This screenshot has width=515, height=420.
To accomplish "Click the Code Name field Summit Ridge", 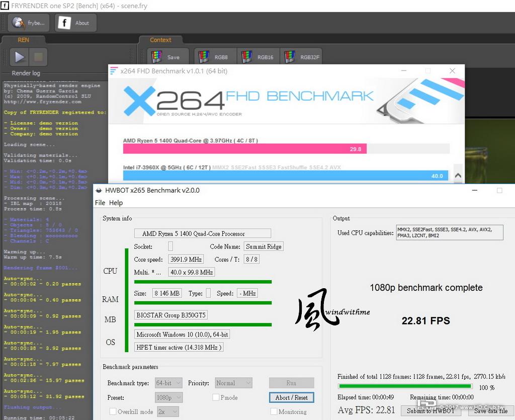I will pyautogui.click(x=264, y=246).
